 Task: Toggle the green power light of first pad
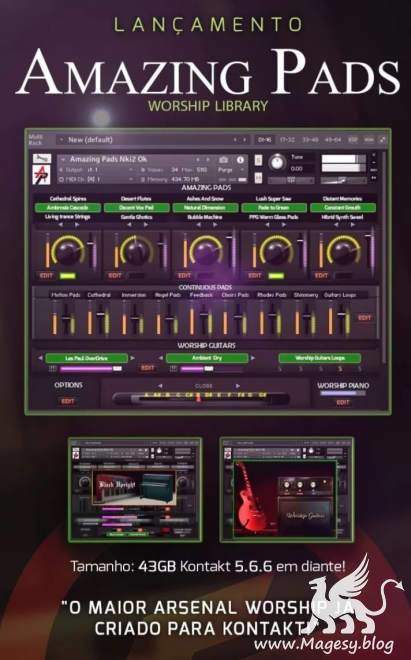pyautogui.click(x=67, y=276)
